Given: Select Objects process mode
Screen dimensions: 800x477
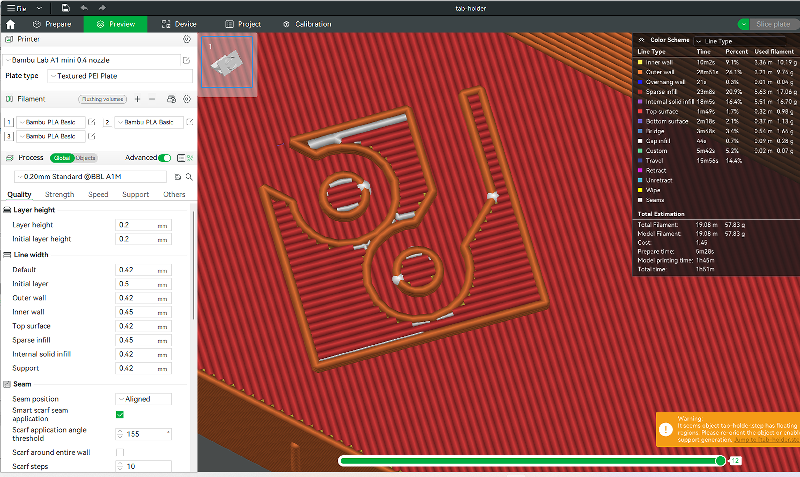Looking at the screenshot, I should [86, 158].
